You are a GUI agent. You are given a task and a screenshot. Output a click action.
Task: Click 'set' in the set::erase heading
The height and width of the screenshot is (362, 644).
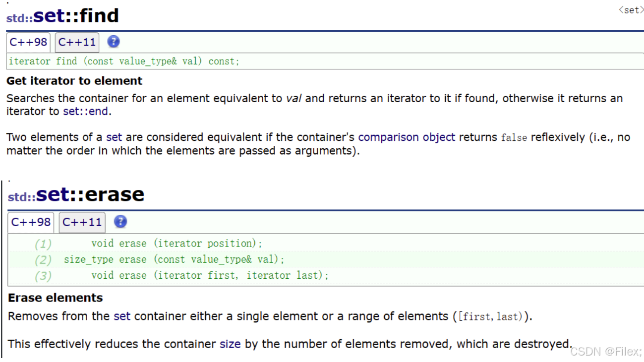52,194
